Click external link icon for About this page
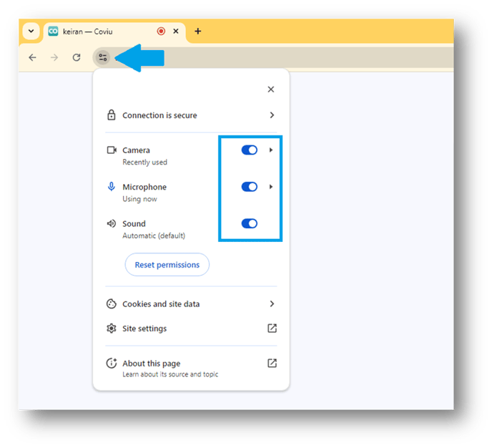The image size is (492, 448). 272,364
